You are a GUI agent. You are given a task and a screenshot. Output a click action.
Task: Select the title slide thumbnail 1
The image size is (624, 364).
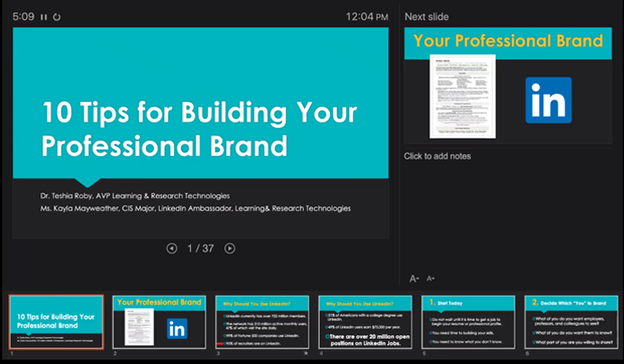(x=56, y=322)
